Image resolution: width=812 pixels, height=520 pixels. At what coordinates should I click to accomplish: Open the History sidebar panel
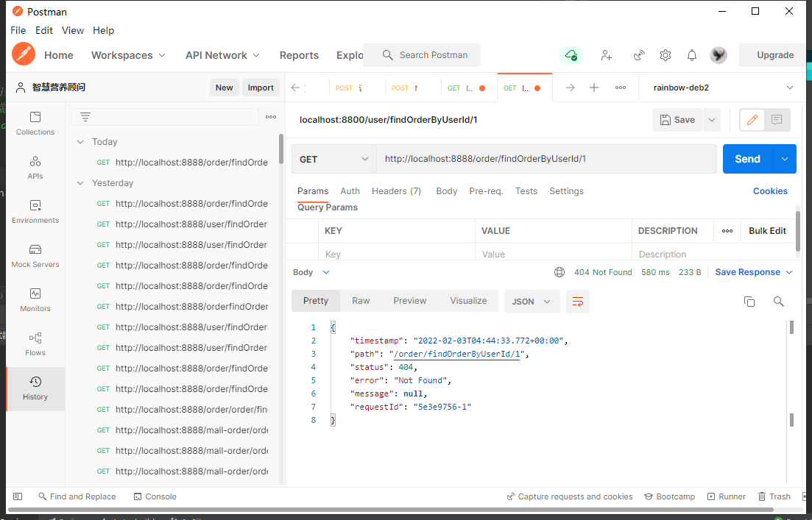coord(35,388)
